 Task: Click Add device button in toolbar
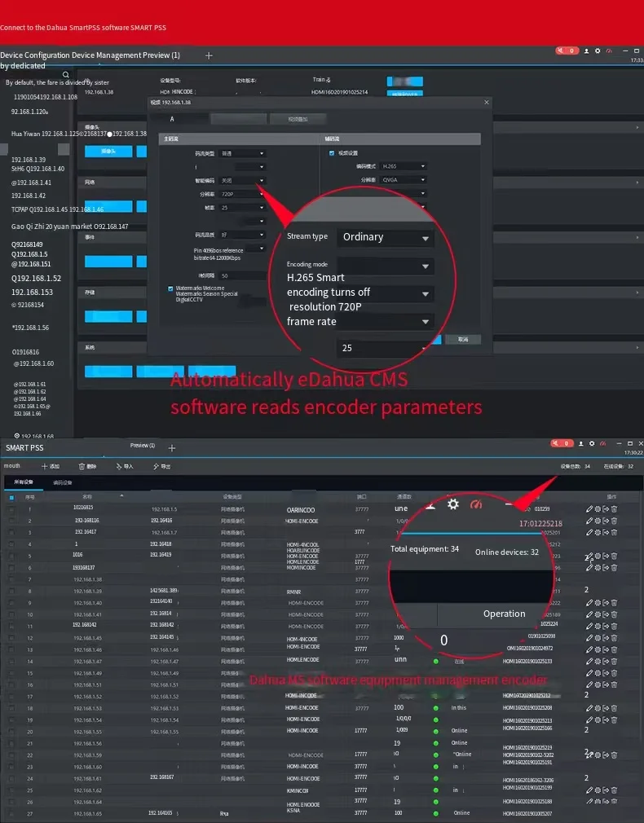tap(51, 466)
